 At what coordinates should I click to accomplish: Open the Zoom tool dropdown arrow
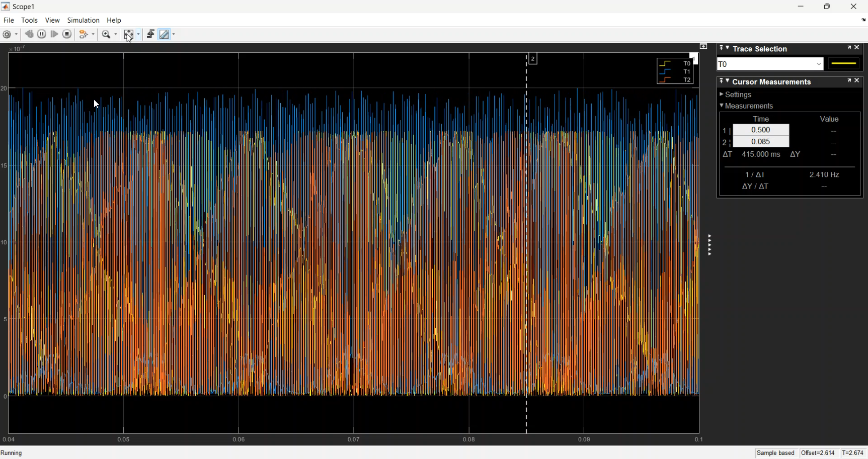tap(116, 35)
